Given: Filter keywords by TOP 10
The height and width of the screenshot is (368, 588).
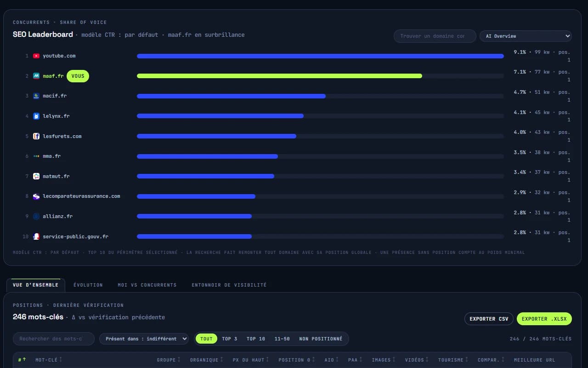Looking at the screenshot, I should pyautogui.click(x=256, y=339).
